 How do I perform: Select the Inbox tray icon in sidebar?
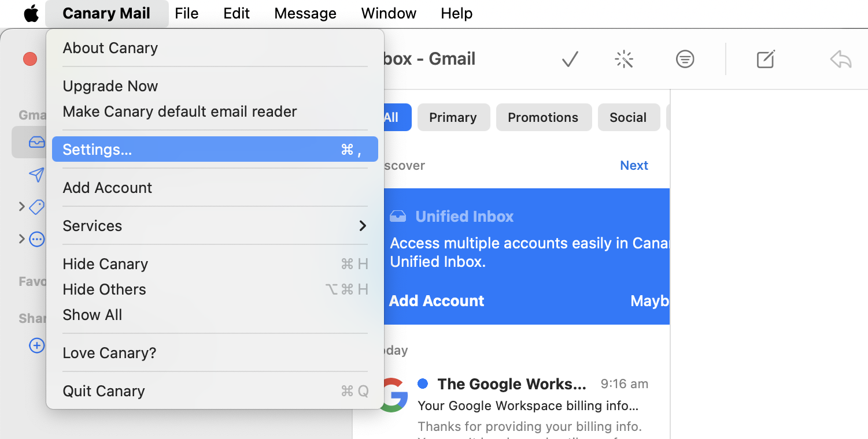click(36, 142)
